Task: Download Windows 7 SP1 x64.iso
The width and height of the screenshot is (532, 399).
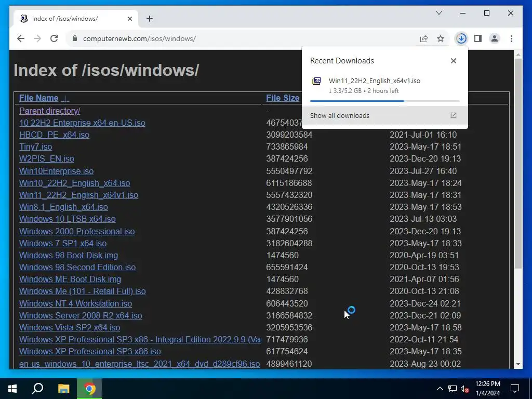Action: point(63,243)
